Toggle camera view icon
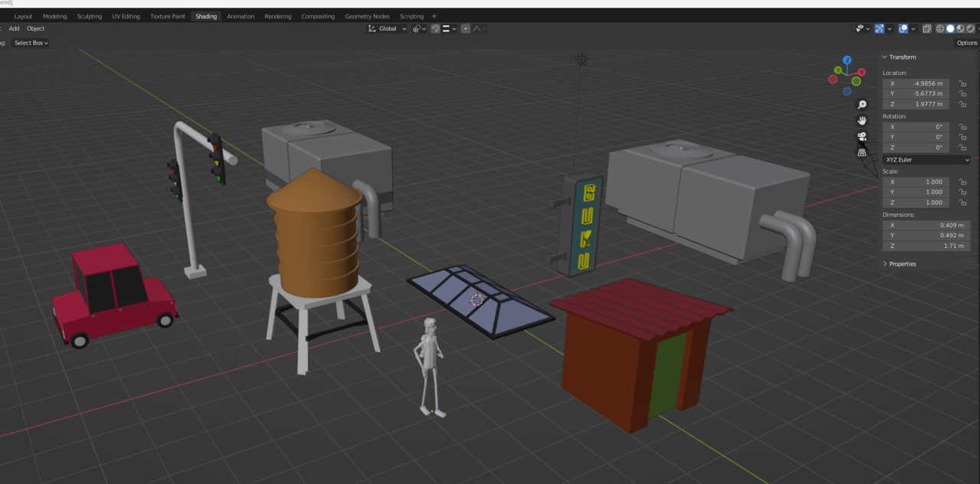 click(x=862, y=136)
